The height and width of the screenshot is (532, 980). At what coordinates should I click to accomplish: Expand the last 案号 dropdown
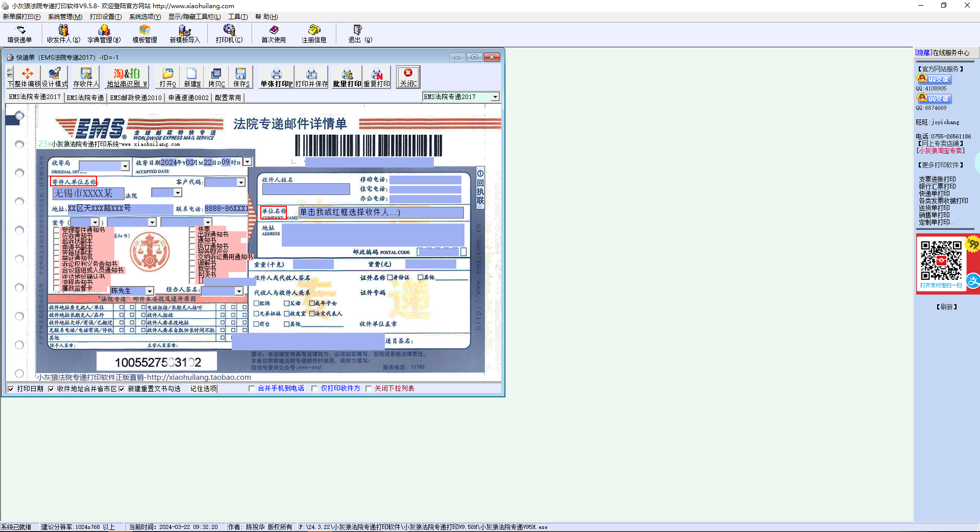[x=208, y=223]
